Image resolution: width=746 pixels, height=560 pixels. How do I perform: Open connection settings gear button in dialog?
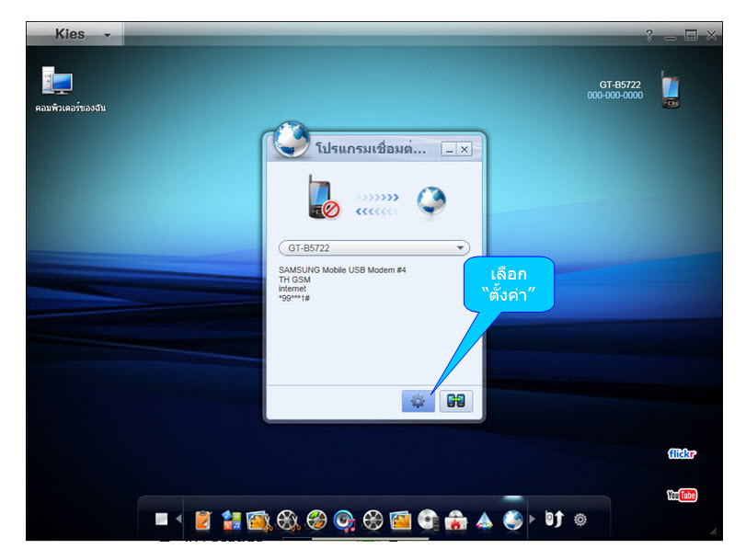tap(419, 401)
